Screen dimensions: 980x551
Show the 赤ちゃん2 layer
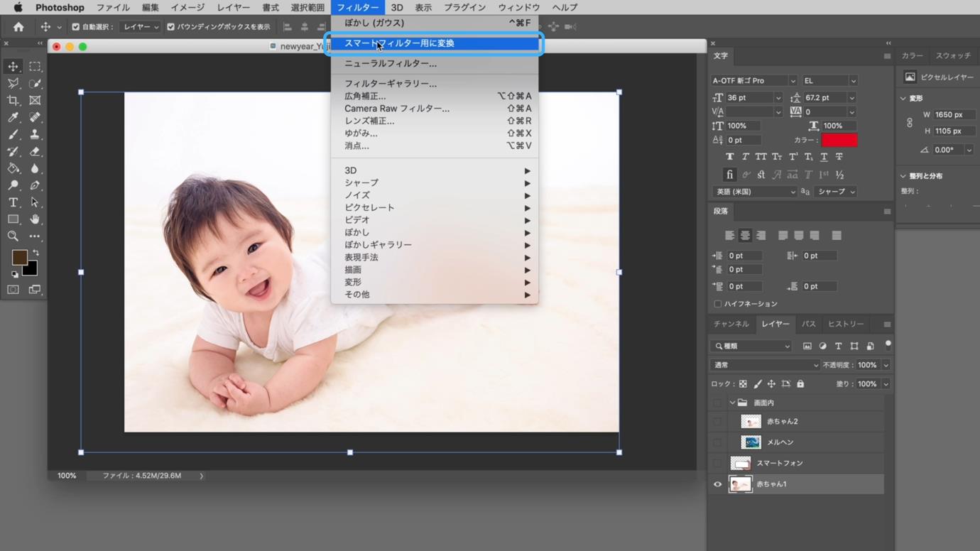point(717,422)
